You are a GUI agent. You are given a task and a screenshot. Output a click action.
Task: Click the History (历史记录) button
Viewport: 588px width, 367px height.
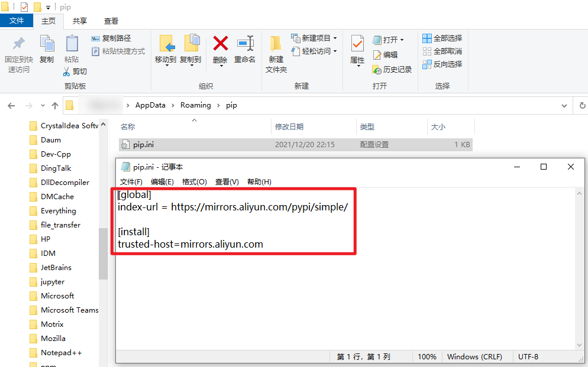coord(392,69)
